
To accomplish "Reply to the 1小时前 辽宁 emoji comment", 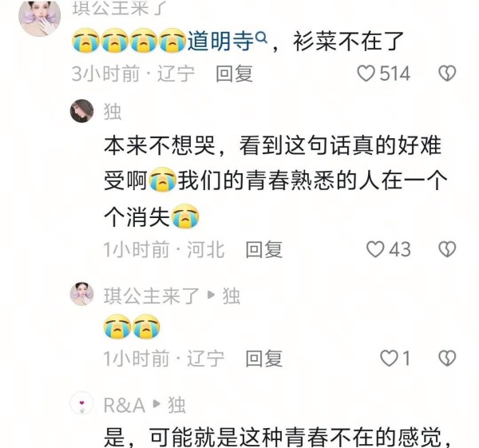I will [x=264, y=359].
